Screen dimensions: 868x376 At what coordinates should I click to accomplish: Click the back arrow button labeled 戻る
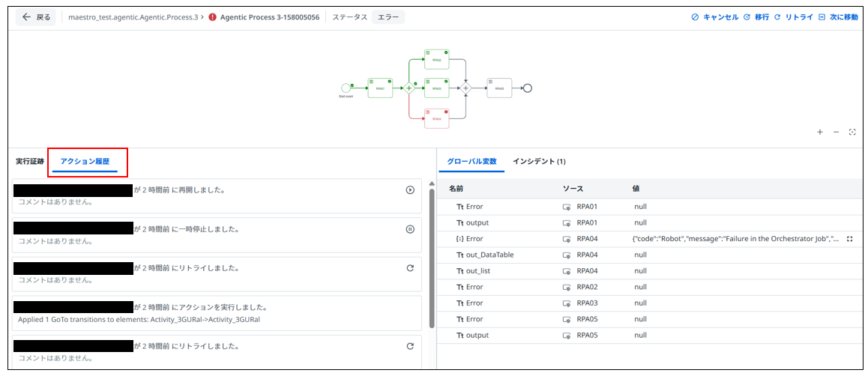36,16
